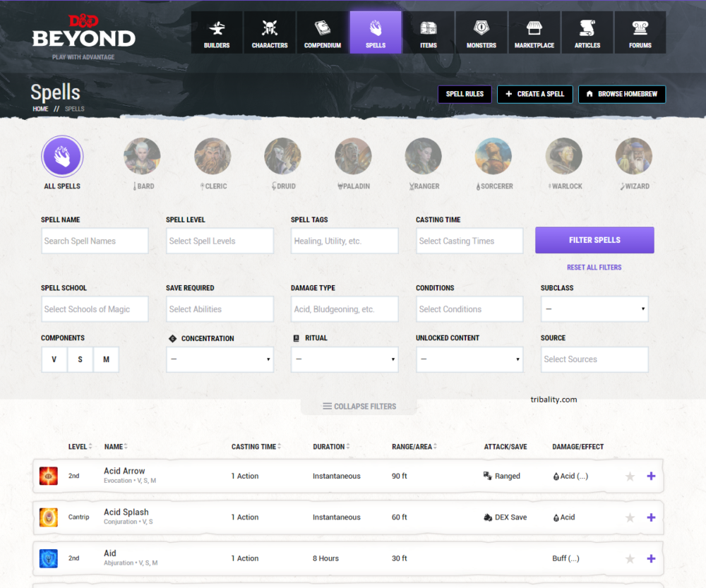The image size is (706, 588).
Task: Filter by the Wizard class portrait
Action: point(634,156)
